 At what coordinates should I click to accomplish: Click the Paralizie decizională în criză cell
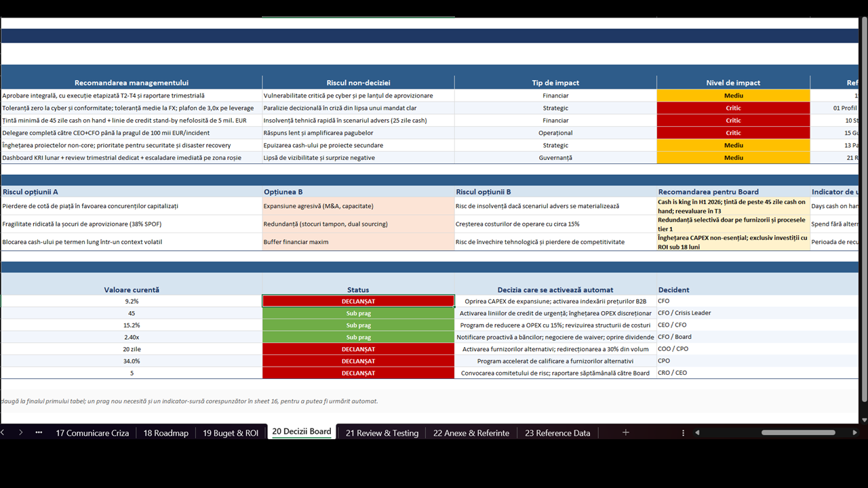coord(358,108)
